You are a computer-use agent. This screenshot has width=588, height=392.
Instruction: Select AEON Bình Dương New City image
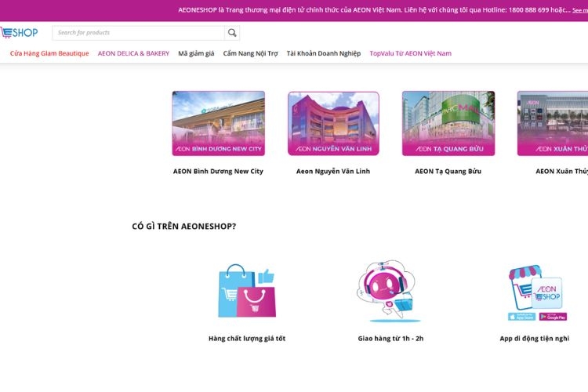[x=218, y=123]
